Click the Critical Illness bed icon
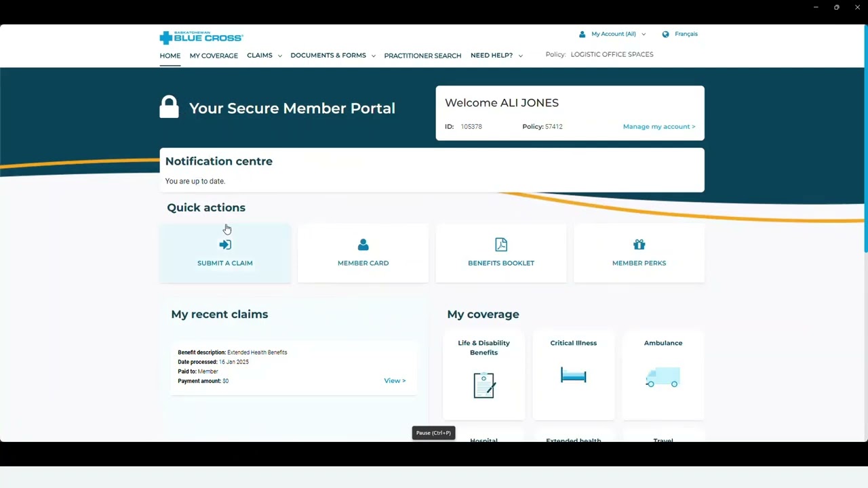868x488 pixels. (574, 375)
